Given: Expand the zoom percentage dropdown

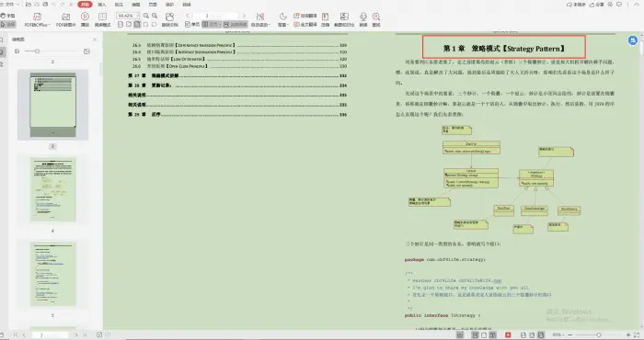Looking at the screenshot, I should (138, 16).
